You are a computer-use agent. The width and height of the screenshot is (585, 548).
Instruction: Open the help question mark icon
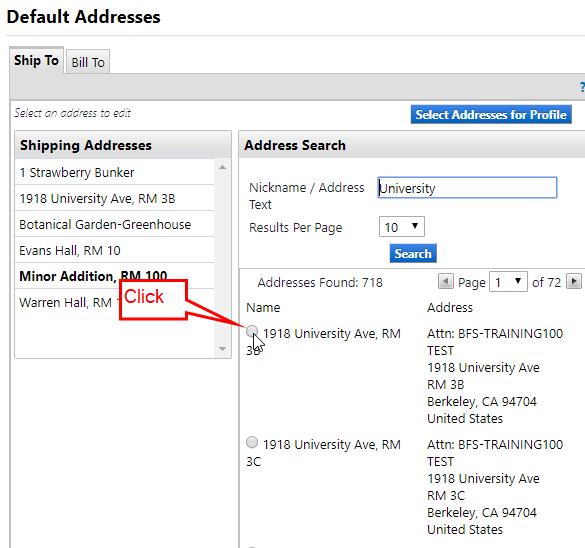point(582,87)
